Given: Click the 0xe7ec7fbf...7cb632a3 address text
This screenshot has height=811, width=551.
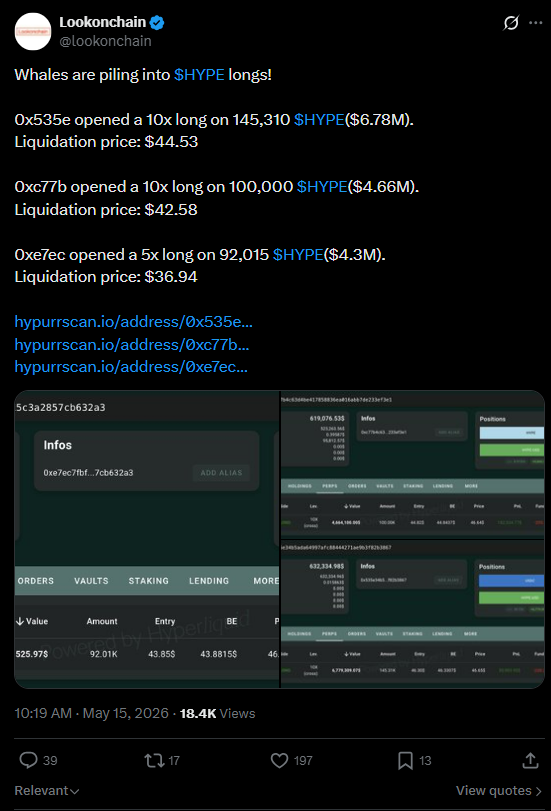Looking at the screenshot, I should coord(88,473).
